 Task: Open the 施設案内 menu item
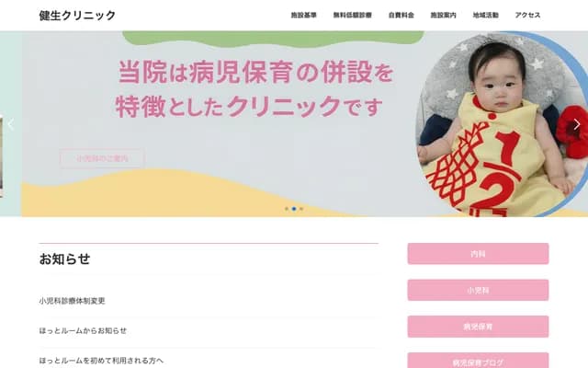coord(443,16)
